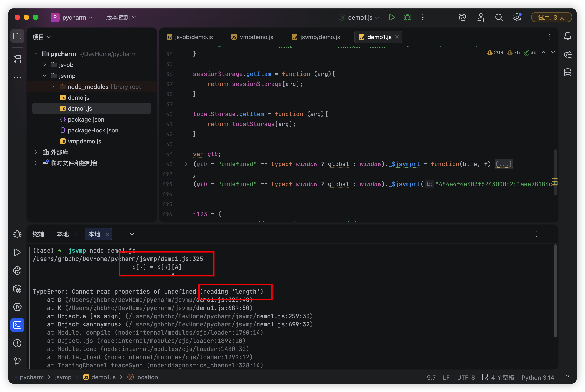Toggle the Project tool window folder icon
Image resolution: width=585 pixels, height=392 pixels.
17,36
